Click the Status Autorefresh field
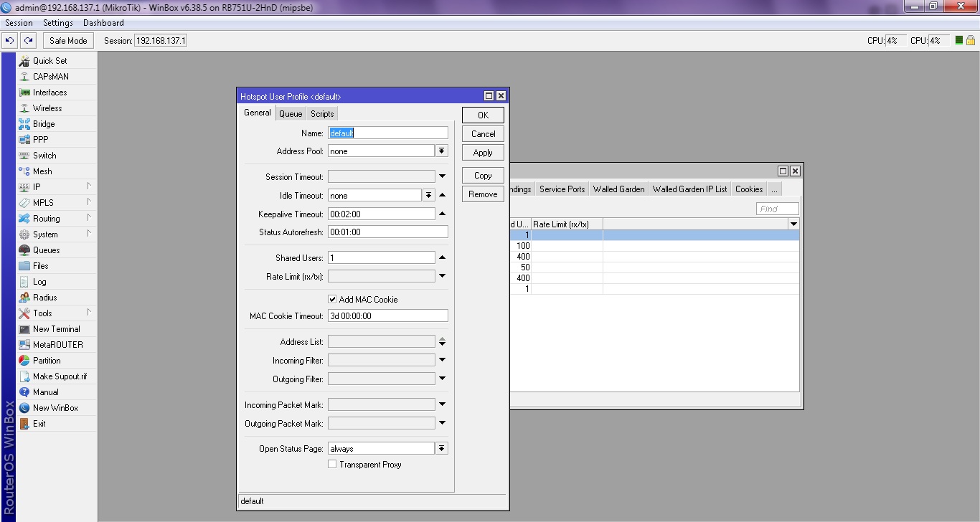This screenshot has width=980, height=522. pos(388,232)
